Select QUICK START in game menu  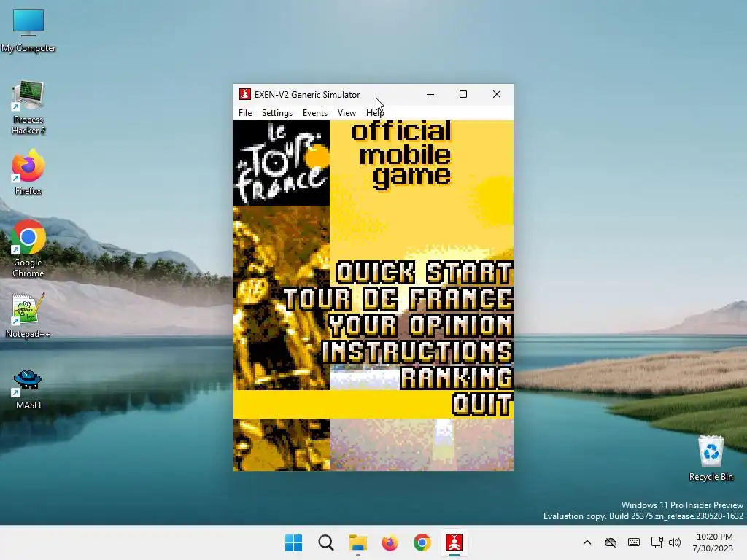424,273
